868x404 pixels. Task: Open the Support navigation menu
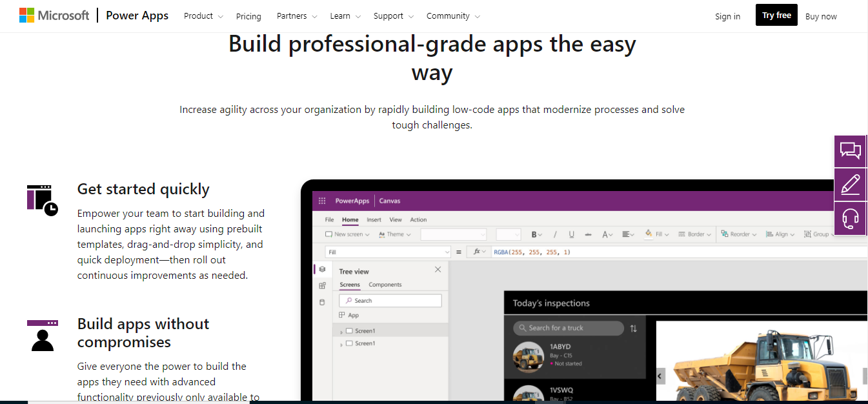click(393, 16)
